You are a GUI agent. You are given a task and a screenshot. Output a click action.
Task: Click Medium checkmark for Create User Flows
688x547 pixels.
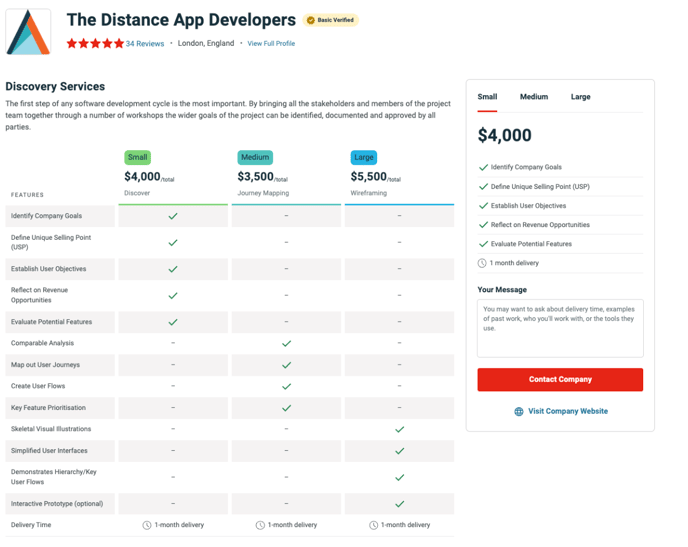(287, 386)
